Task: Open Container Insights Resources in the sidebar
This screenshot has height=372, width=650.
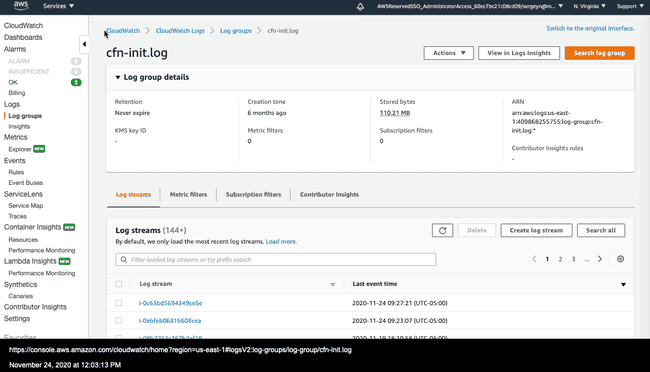Action: (x=23, y=240)
